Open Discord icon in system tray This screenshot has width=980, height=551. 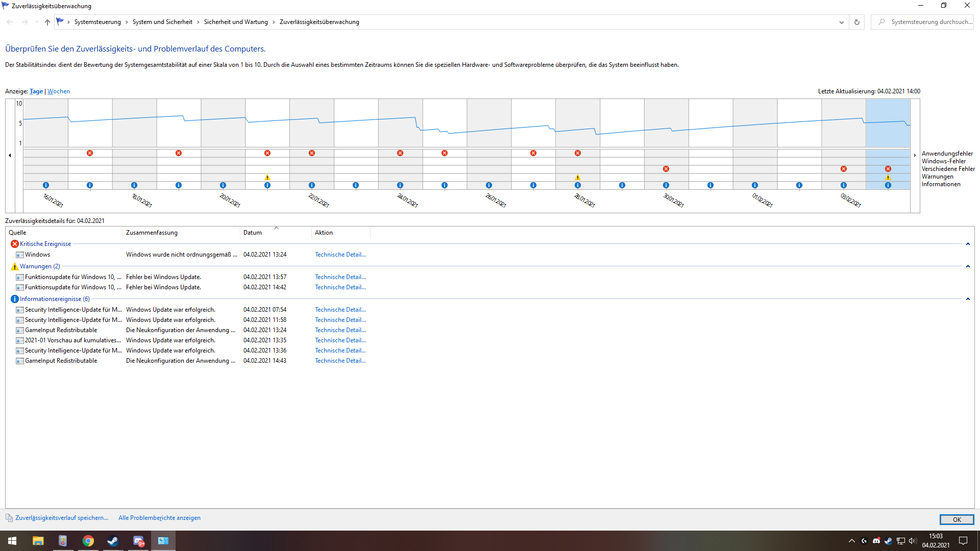click(876, 541)
